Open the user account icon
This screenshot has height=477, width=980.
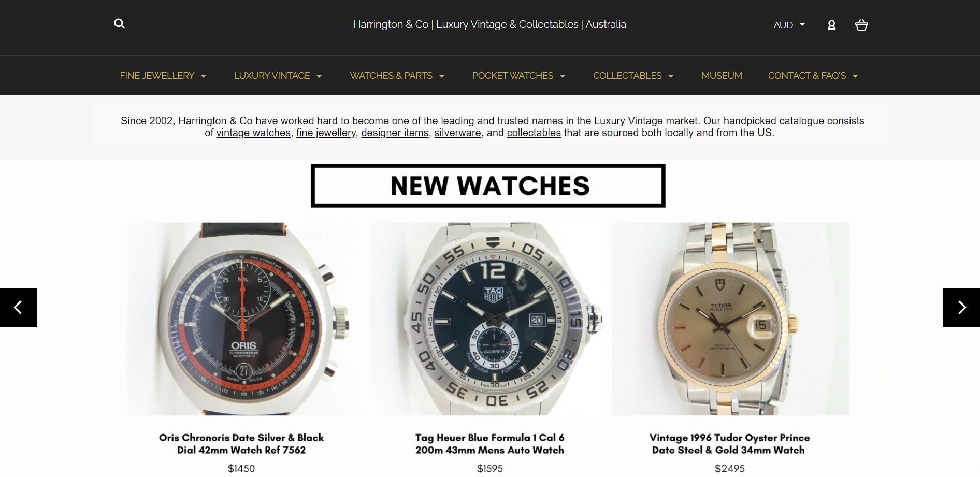[831, 25]
